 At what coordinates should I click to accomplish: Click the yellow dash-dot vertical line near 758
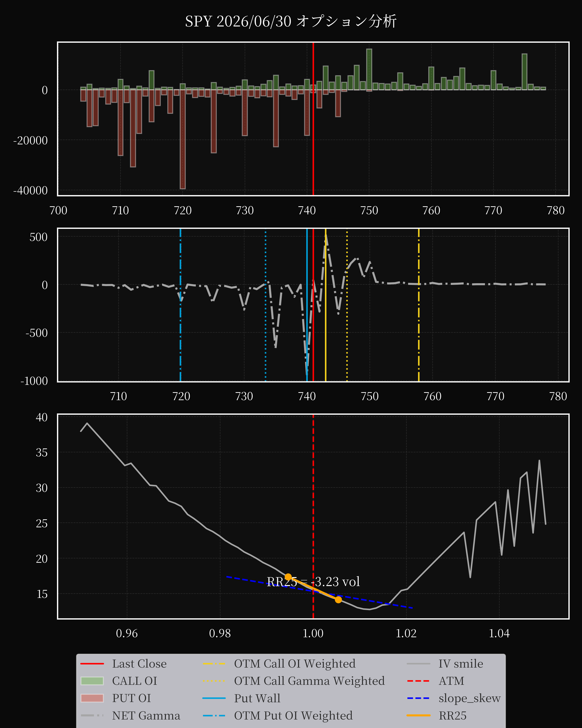(419, 305)
